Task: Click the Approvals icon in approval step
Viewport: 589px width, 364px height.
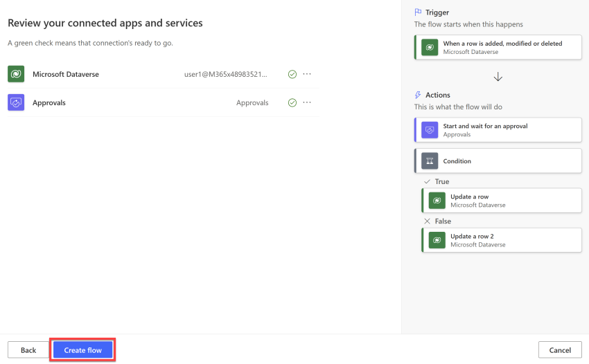Action: point(430,130)
